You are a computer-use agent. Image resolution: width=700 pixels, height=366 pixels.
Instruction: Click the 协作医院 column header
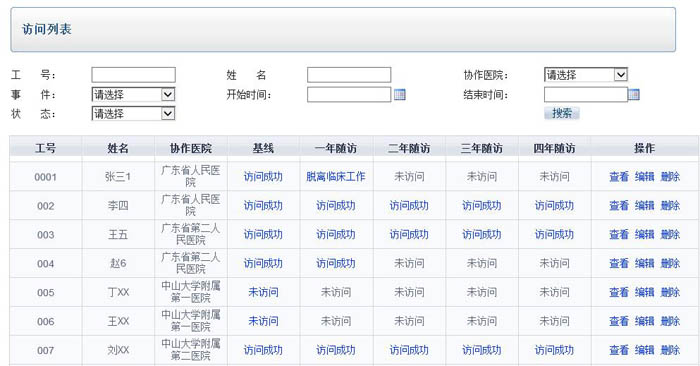(191, 148)
